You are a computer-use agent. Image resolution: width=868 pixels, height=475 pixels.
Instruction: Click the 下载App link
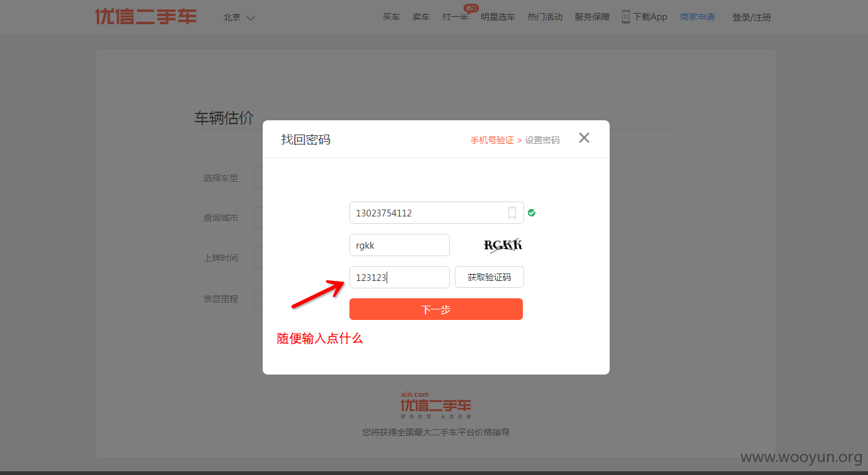(x=651, y=17)
